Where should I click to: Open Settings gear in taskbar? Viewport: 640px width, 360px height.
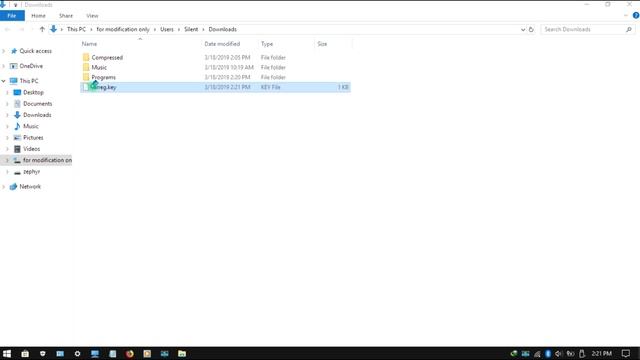click(x=78, y=353)
